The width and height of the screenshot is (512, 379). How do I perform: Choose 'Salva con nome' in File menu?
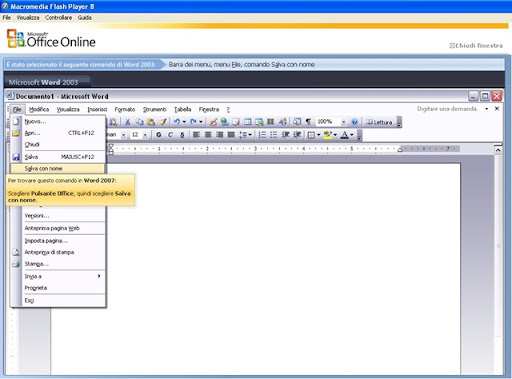pyautogui.click(x=58, y=169)
